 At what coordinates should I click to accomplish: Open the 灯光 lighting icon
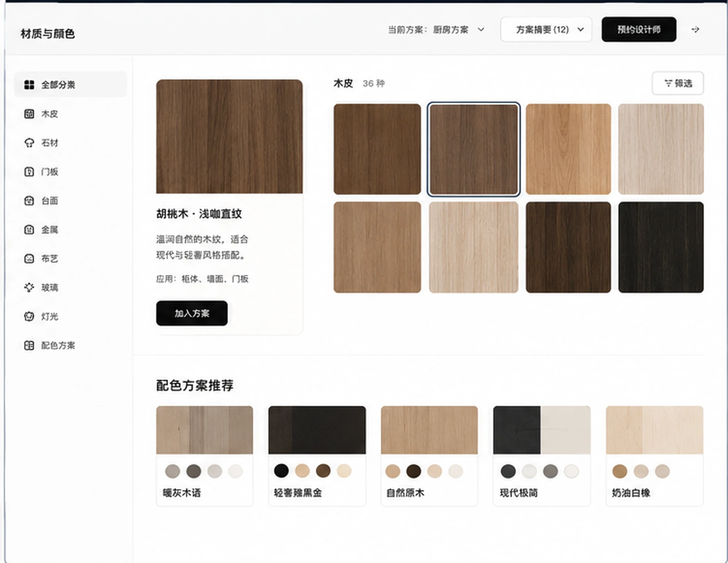(x=29, y=316)
